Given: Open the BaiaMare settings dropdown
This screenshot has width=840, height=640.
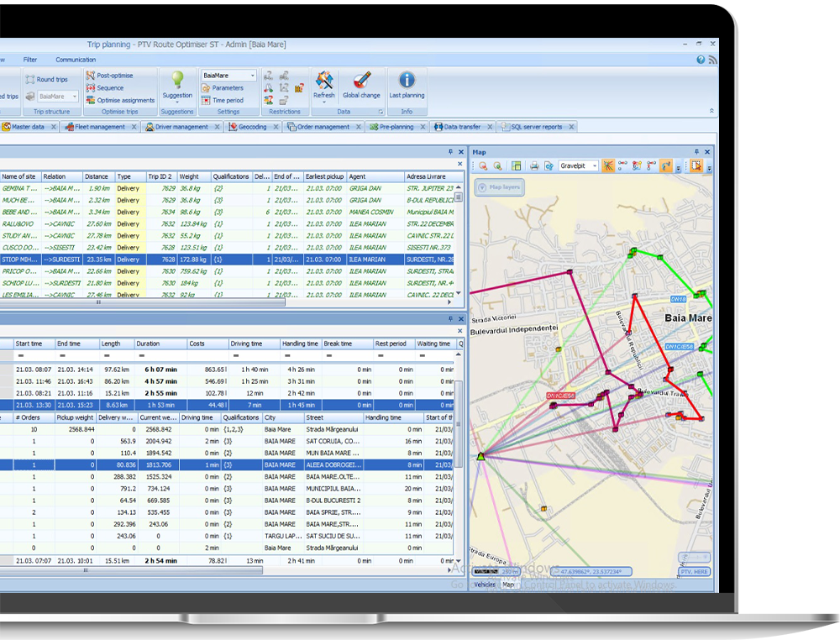Looking at the screenshot, I should 253,76.
